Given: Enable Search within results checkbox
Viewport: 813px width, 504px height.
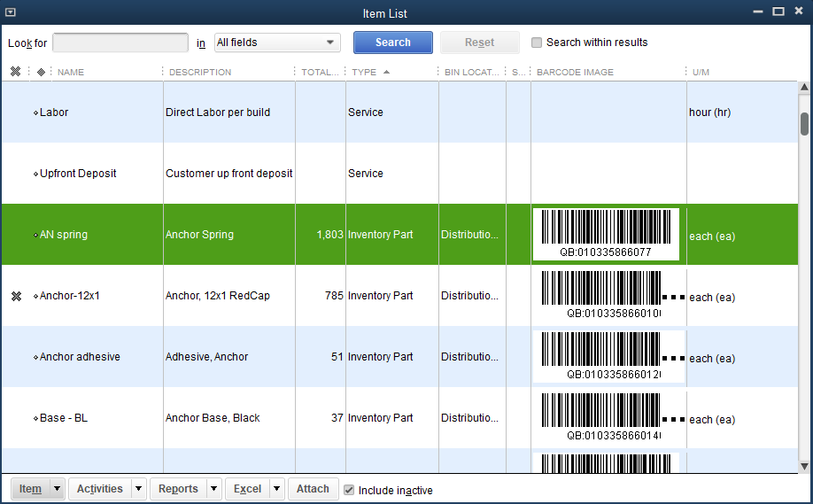Looking at the screenshot, I should point(537,43).
